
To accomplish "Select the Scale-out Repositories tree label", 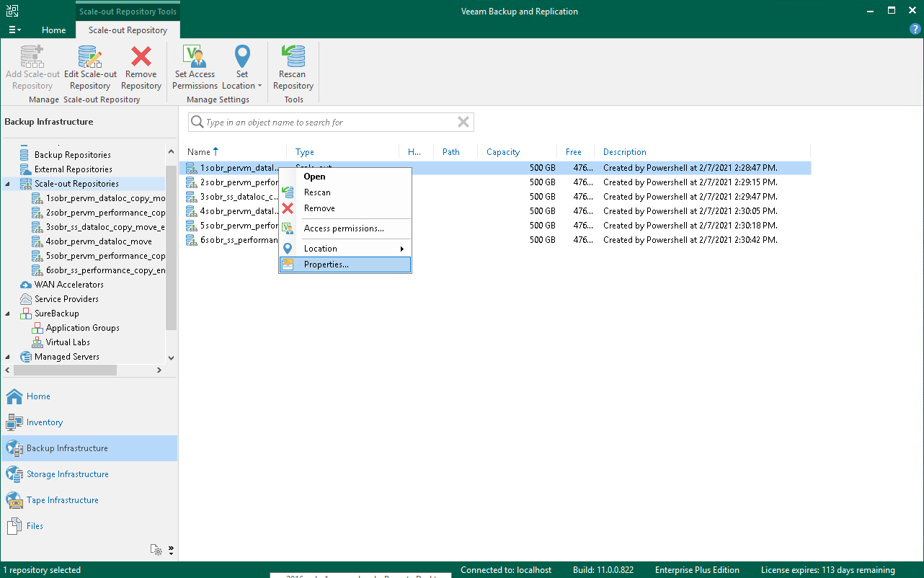I will [76, 184].
